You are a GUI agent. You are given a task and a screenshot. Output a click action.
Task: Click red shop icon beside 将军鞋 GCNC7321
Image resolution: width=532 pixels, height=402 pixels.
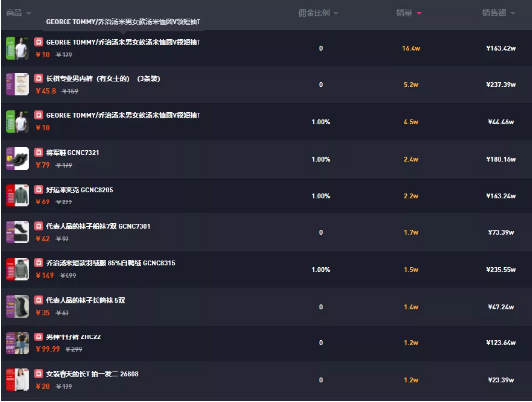click(x=38, y=152)
